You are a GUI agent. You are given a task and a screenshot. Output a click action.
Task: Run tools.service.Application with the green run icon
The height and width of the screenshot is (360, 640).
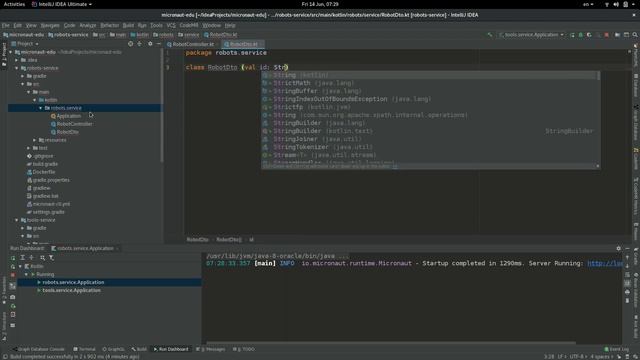tap(572, 35)
